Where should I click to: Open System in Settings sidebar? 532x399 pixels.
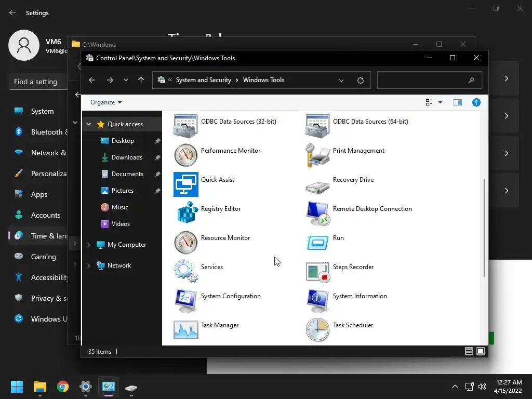point(38,111)
